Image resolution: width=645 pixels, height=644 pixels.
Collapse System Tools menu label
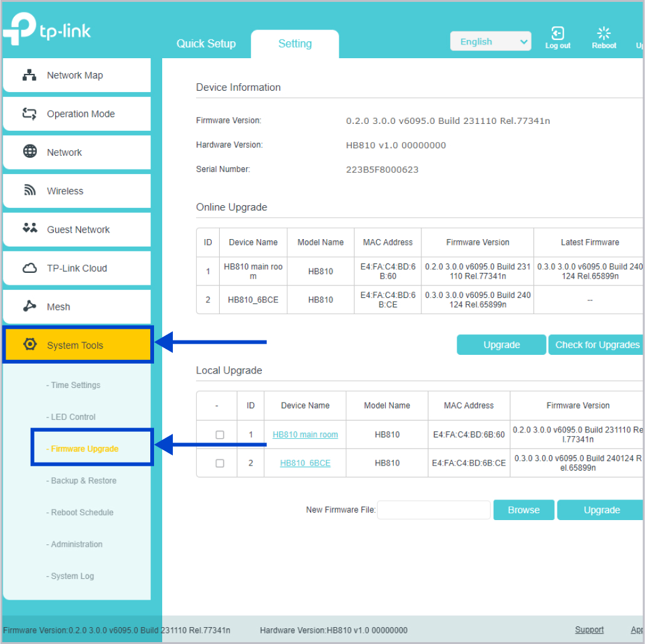(75, 345)
